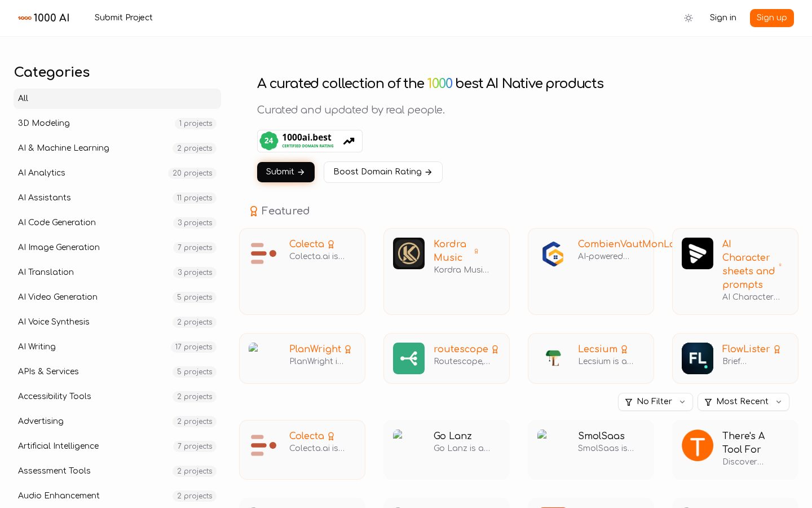Click the filter funnel icon in No Filter
The image size is (812, 508).
tap(629, 402)
